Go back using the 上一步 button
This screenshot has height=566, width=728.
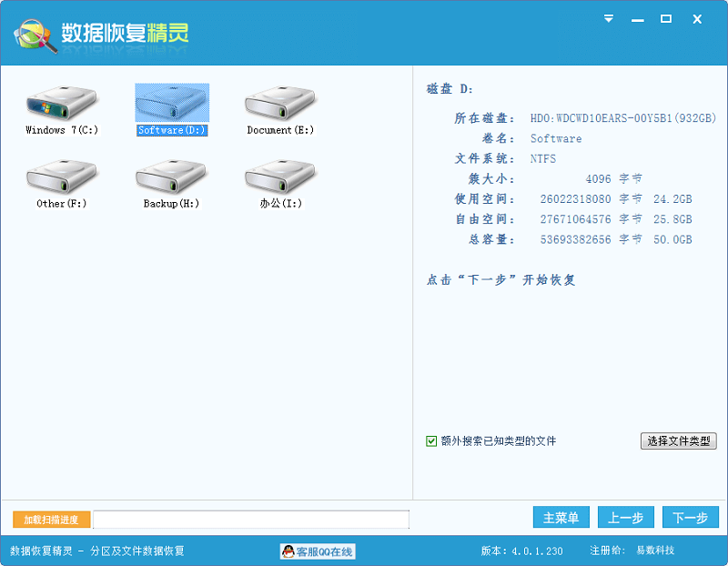click(x=625, y=517)
